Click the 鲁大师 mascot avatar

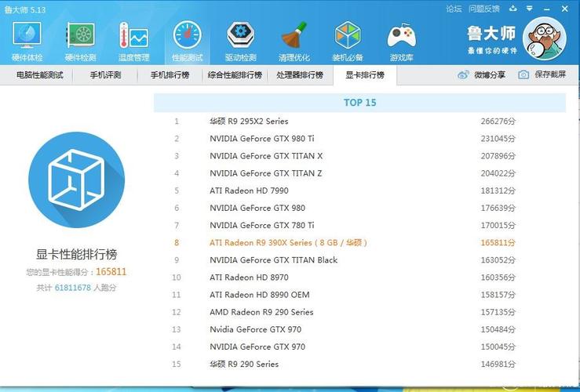point(545,38)
